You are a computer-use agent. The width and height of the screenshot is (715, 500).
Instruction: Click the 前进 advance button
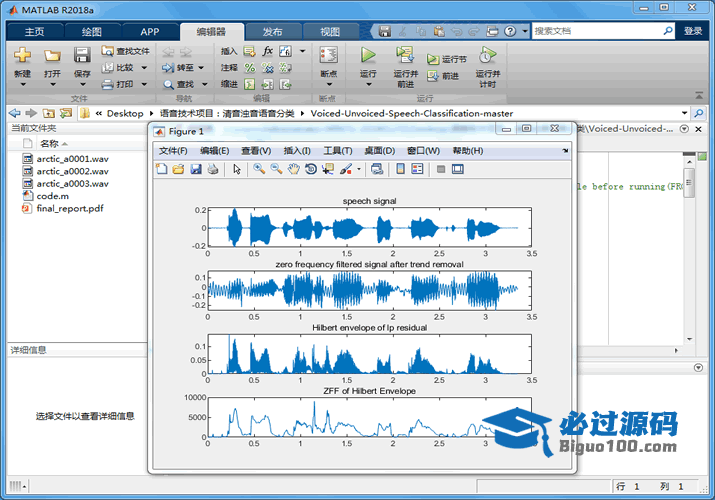point(443,76)
